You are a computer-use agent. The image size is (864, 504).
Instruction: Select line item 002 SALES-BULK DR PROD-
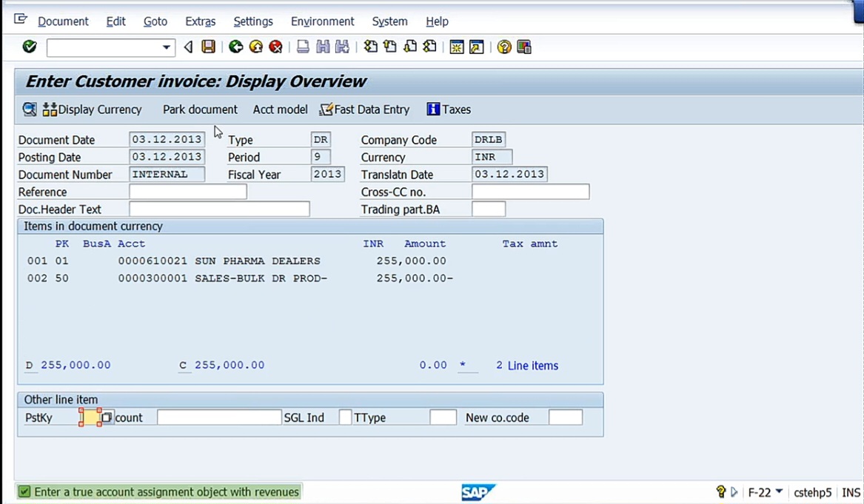tap(240, 279)
